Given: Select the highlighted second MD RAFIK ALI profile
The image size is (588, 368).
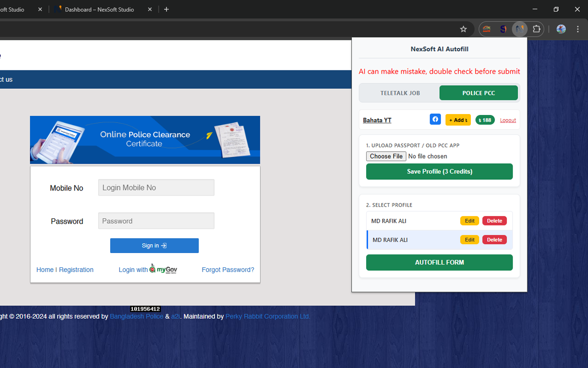Looking at the screenshot, I should (x=439, y=240).
